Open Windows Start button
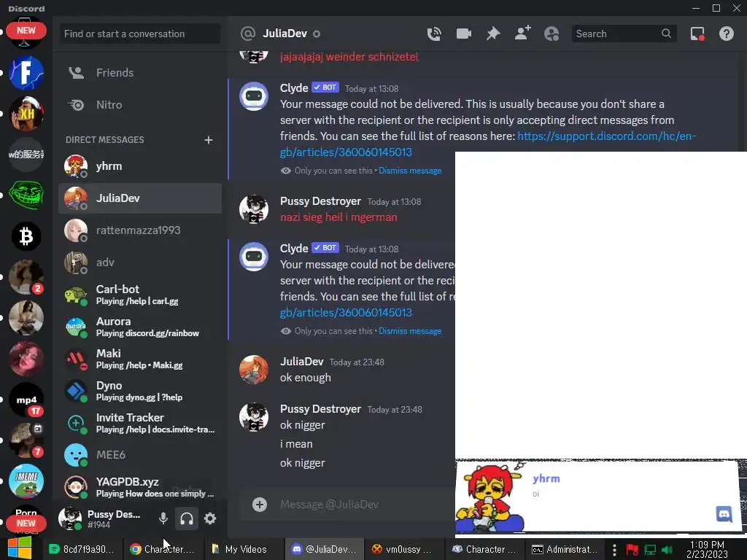Image resolution: width=747 pixels, height=560 pixels. coord(20,548)
